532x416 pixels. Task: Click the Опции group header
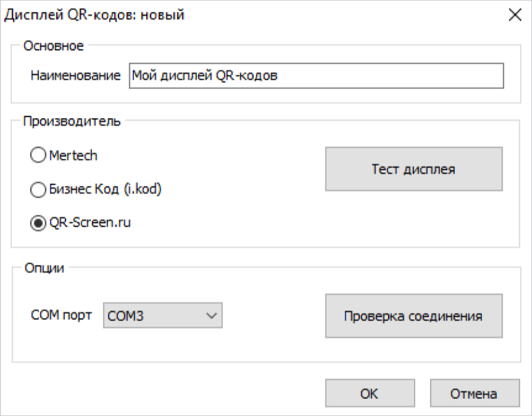pyautogui.click(x=44, y=268)
